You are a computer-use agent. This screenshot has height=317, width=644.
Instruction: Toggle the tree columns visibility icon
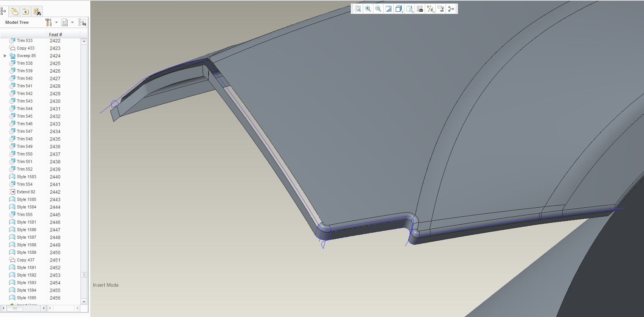82,23
